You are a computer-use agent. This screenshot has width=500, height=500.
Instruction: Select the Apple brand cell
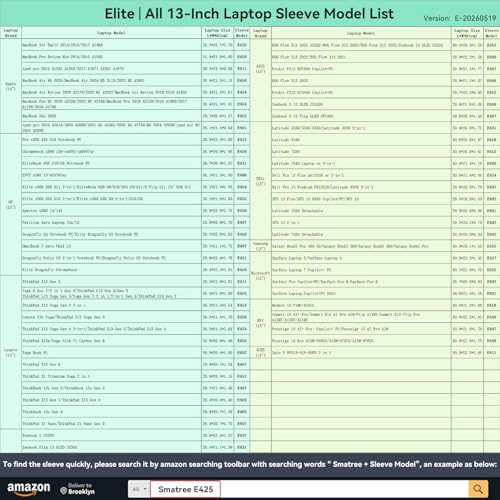pos(11,86)
